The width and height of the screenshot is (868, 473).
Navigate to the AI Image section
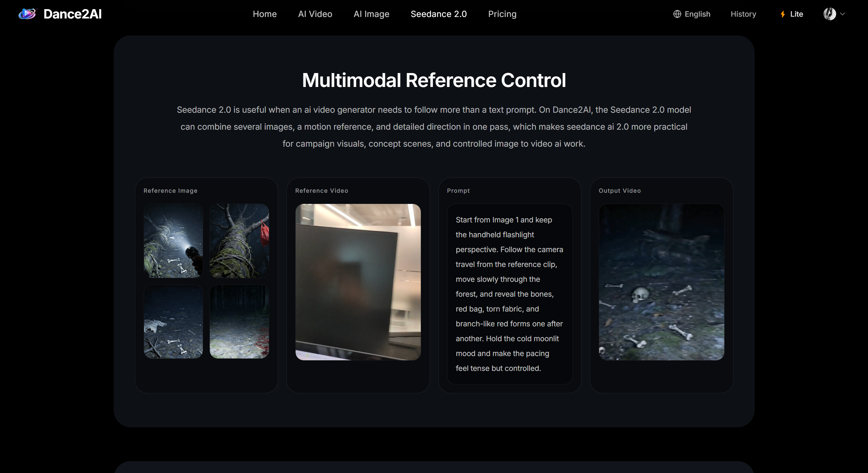click(371, 14)
